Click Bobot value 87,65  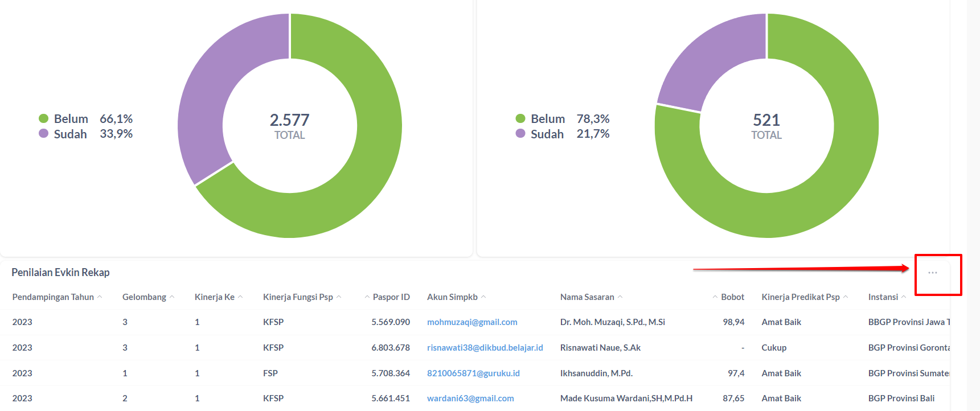pos(733,398)
